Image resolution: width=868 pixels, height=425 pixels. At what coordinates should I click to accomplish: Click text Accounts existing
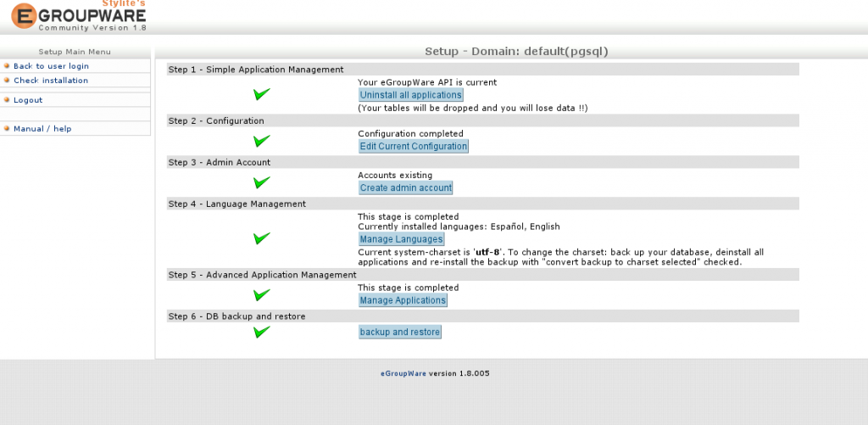395,176
